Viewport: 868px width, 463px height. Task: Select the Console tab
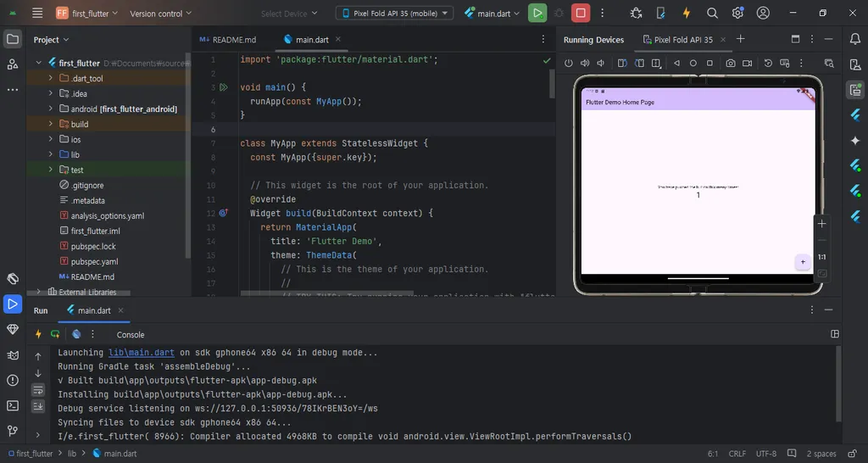click(131, 334)
